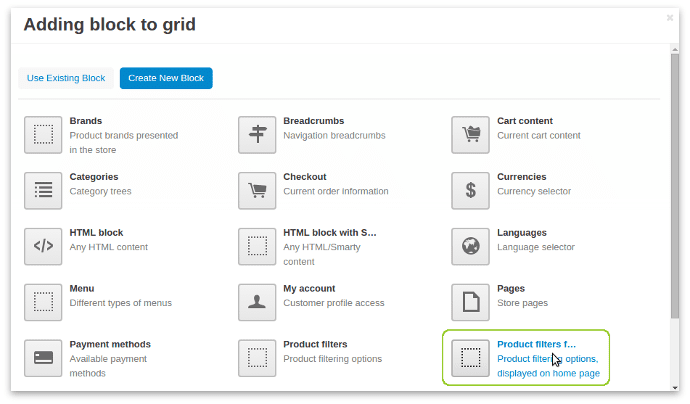Click the Payment methods card icon
This screenshot has width=690, height=404.
click(43, 358)
